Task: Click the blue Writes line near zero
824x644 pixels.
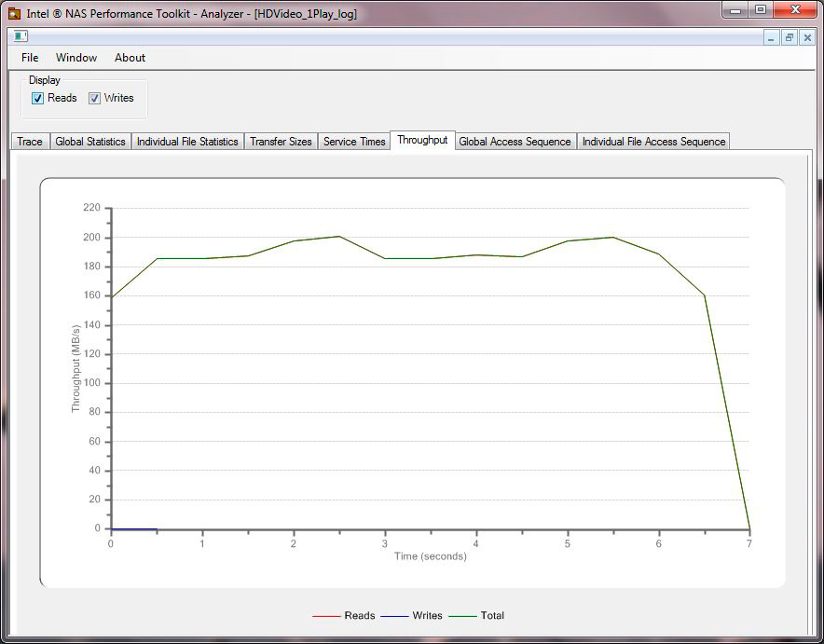Action: [x=134, y=528]
